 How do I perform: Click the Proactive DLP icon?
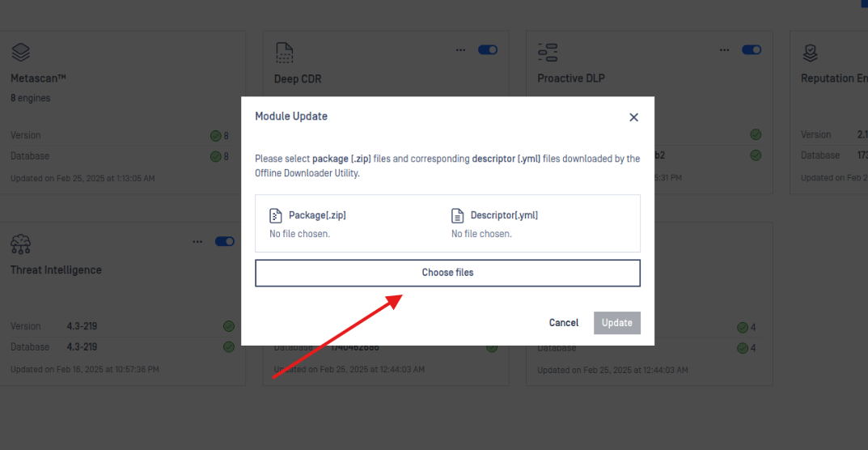pos(548,53)
